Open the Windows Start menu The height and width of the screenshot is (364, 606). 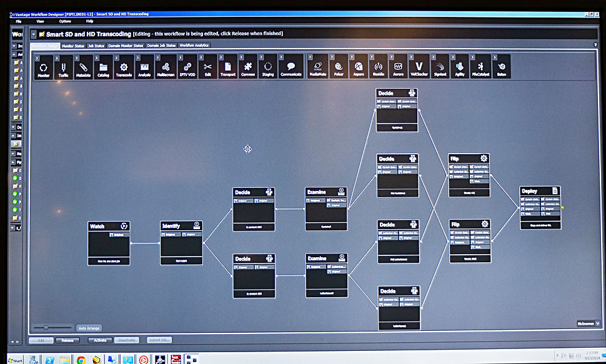[16, 360]
